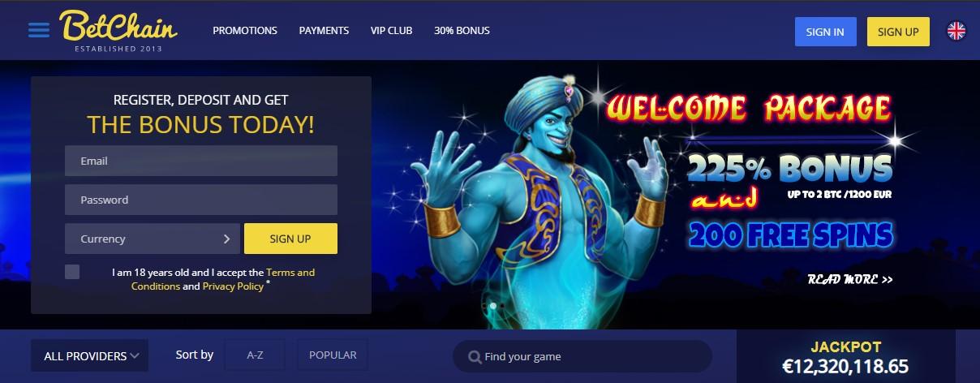The image size is (980, 383).
Task: Open the All Providers dropdown
Action: click(90, 355)
